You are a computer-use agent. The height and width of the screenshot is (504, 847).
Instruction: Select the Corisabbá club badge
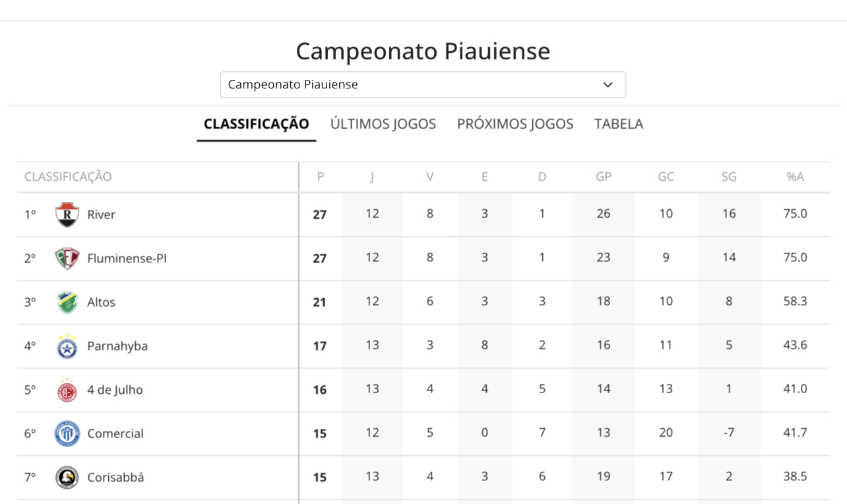point(67,477)
